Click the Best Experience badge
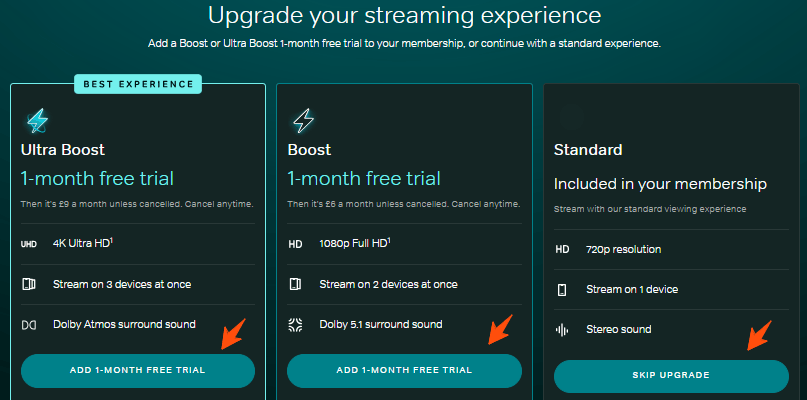The width and height of the screenshot is (807, 400). coord(138,84)
